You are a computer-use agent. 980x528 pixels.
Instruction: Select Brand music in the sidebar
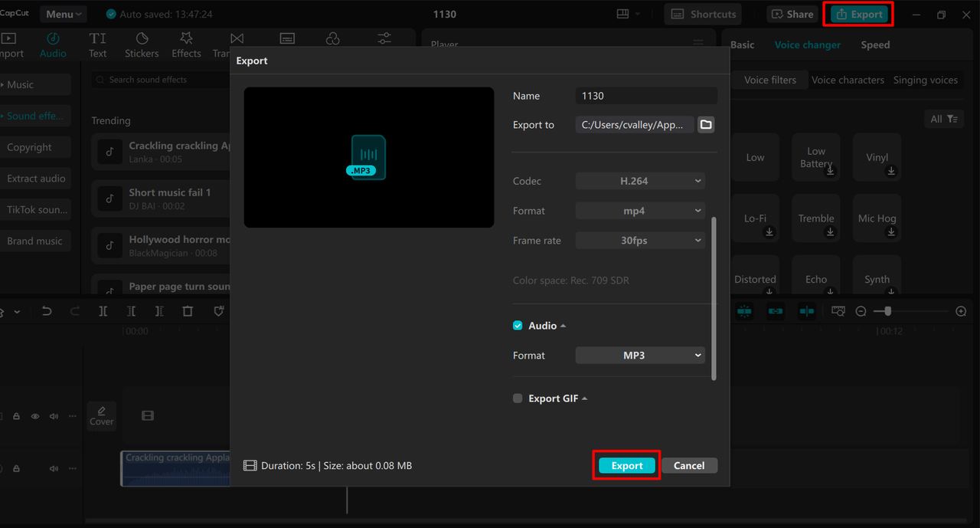click(35, 241)
